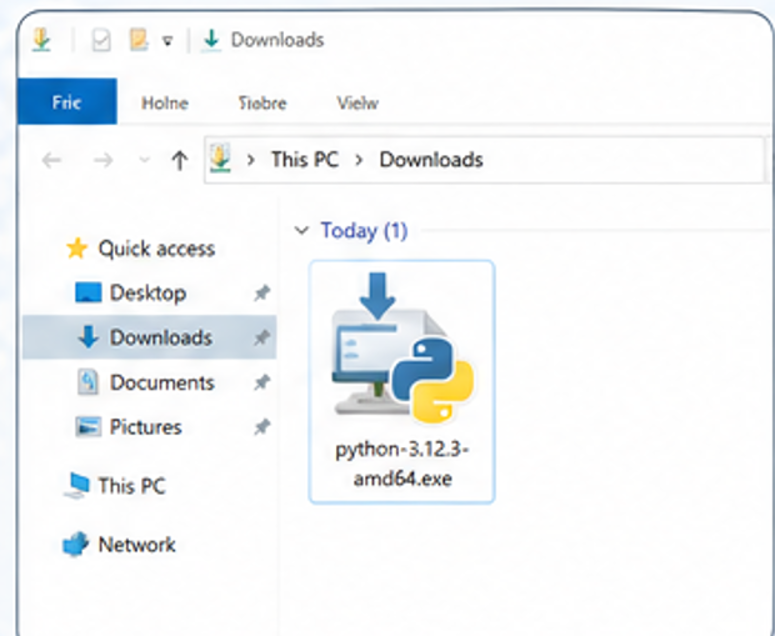Click the pin icon next to Documents

point(261,382)
